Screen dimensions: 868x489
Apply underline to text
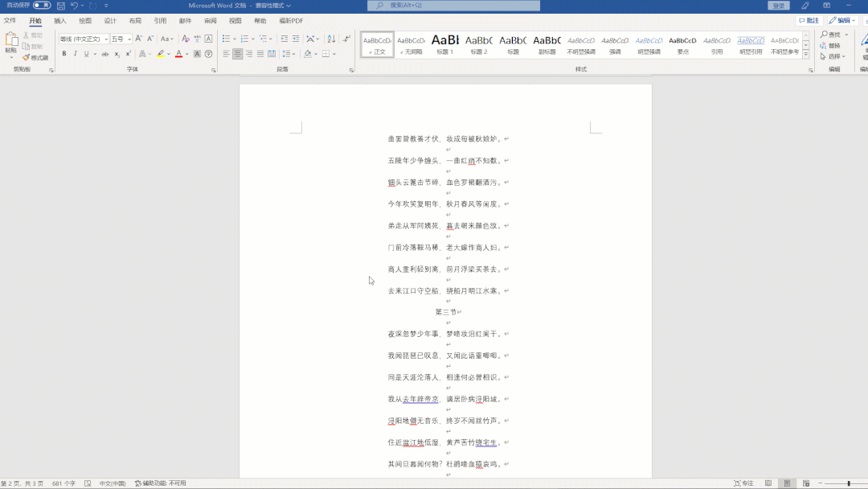click(86, 54)
